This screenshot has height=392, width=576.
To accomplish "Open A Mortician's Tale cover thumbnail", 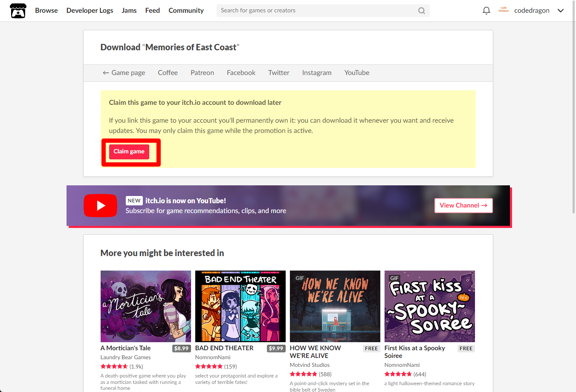I will click(x=146, y=306).
